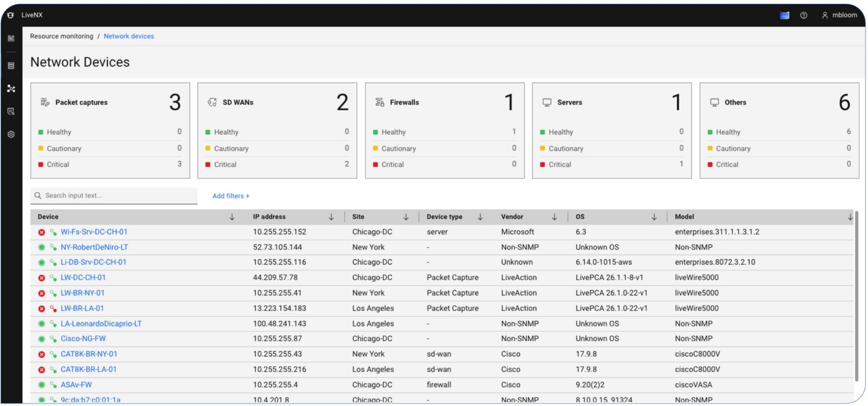Click critical status icon for LW-BR-NY-01
Image resolution: width=868 pixels, height=406 pixels.
click(42, 293)
